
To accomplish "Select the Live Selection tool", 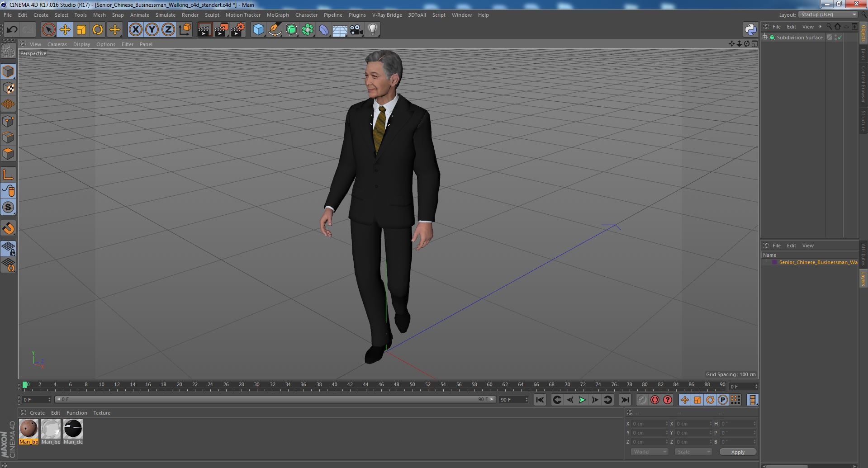I will pyautogui.click(x=48, y=30).
